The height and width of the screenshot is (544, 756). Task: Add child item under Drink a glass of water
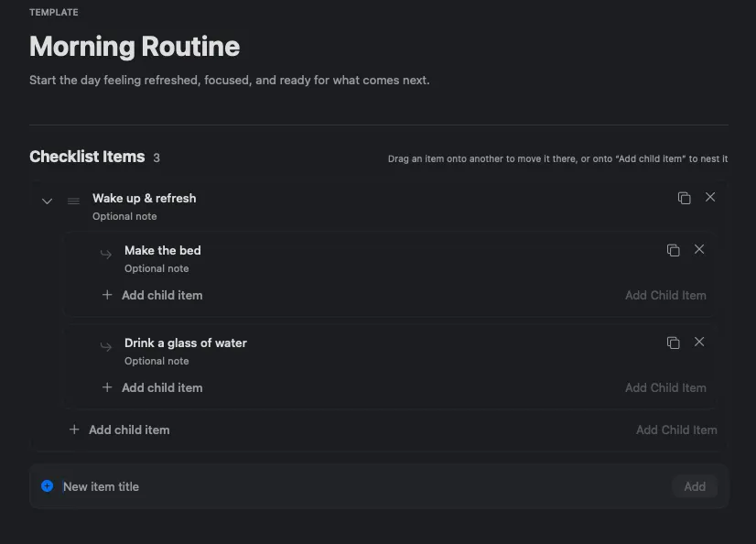[152, 387]
